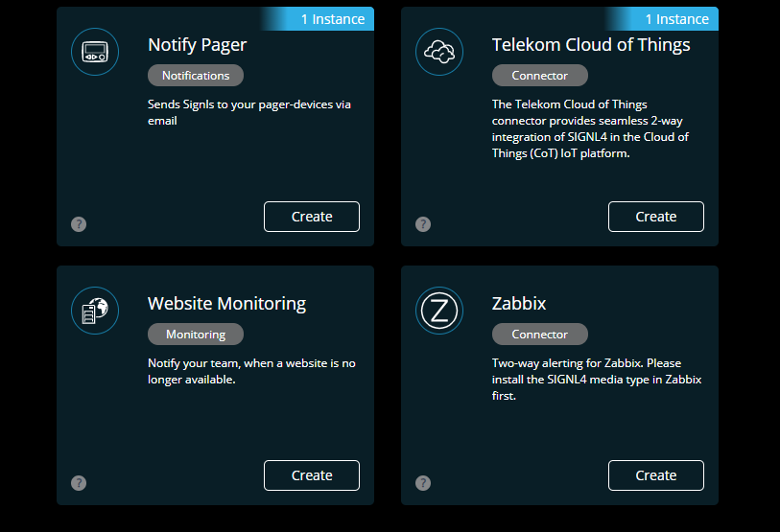This screenshot has width=780, height=532.
Task: Click 'Two-way alerting for Zabbix' description
Action: tap(597, 380)
